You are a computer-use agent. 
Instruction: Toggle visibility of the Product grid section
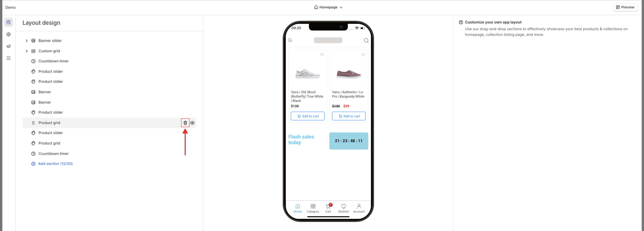click(192, 123)
